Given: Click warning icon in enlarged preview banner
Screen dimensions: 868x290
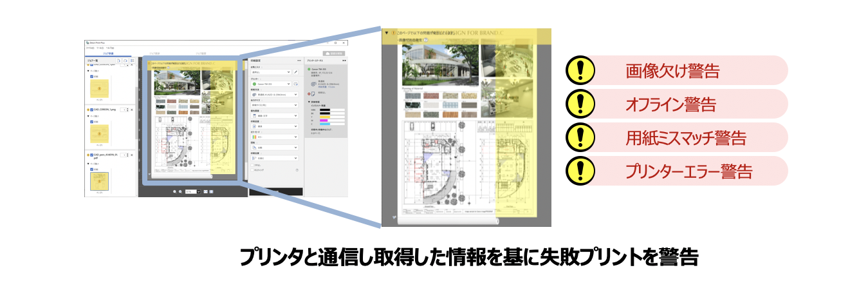Looking at the screenshot, I should pos(393,32).
